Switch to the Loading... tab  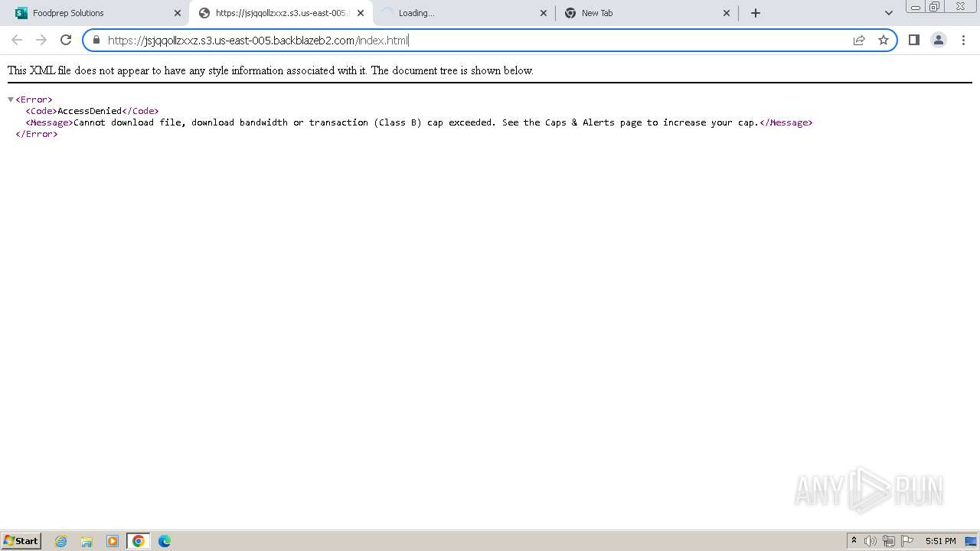[x=464, y=13]
